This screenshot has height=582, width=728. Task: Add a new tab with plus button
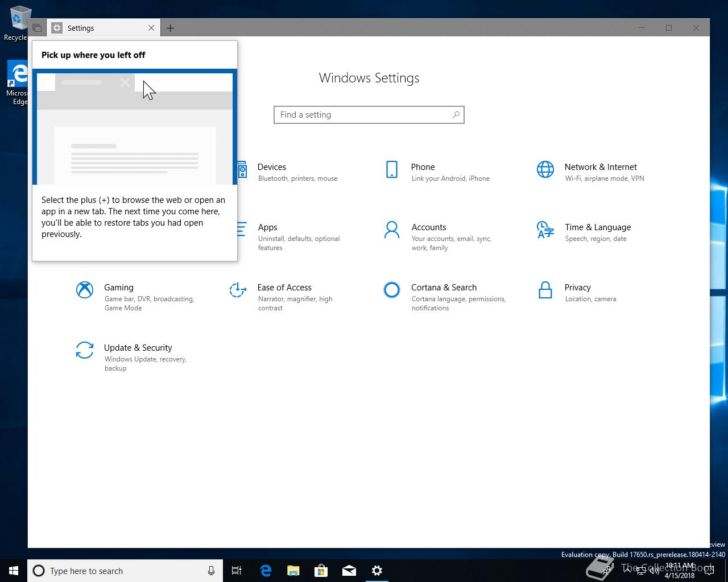click(170, 28)
